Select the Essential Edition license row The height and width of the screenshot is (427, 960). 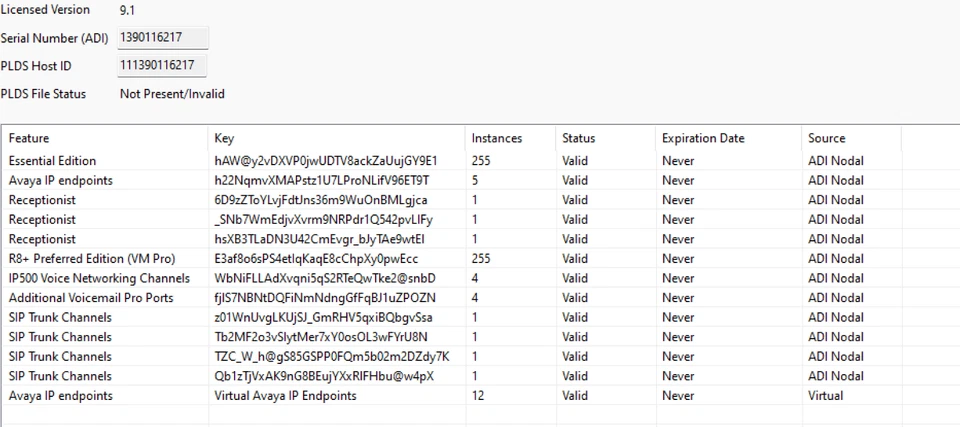tap(53, 161)
